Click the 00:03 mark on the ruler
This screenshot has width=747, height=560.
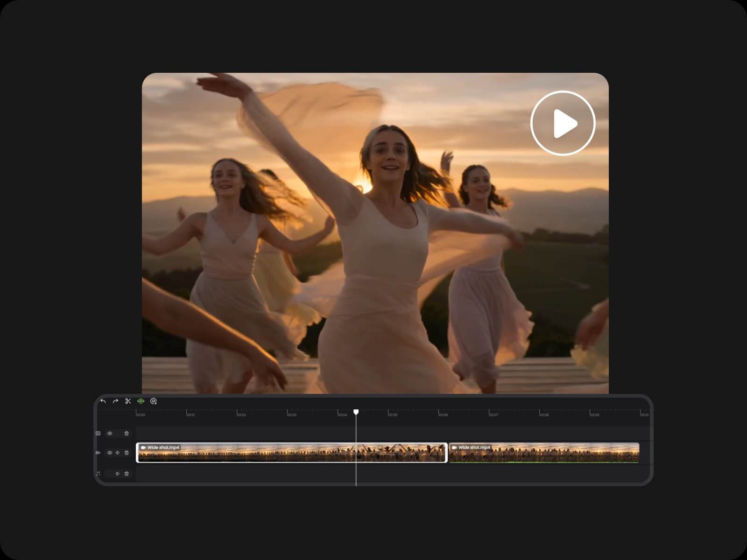(x=292, y=414)
